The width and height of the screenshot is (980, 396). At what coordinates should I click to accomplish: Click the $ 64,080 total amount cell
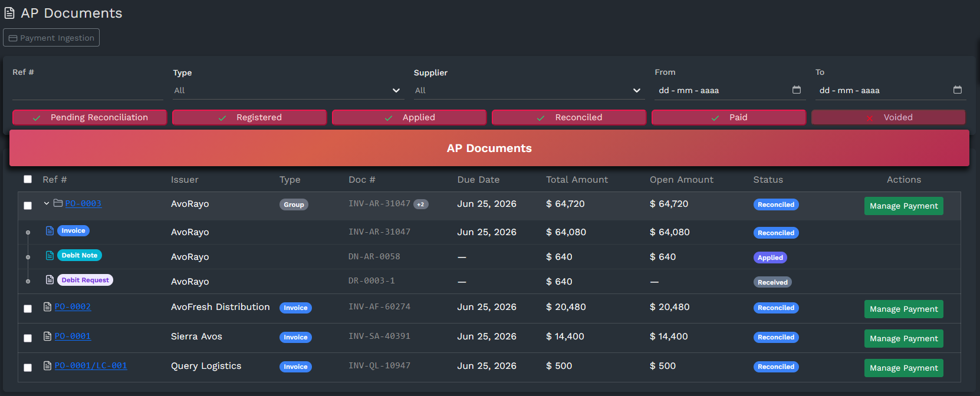click(x=566, y=232)
